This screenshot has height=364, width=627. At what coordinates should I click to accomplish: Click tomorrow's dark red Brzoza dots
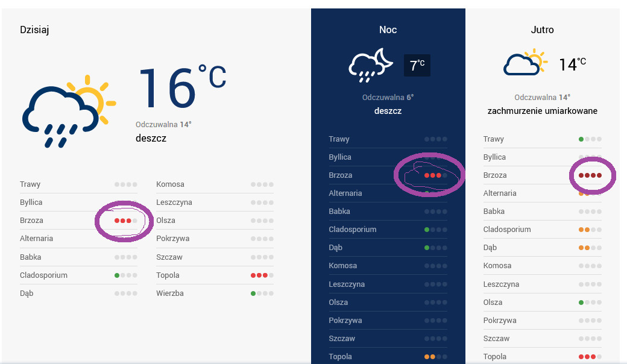tap(590, 175)
